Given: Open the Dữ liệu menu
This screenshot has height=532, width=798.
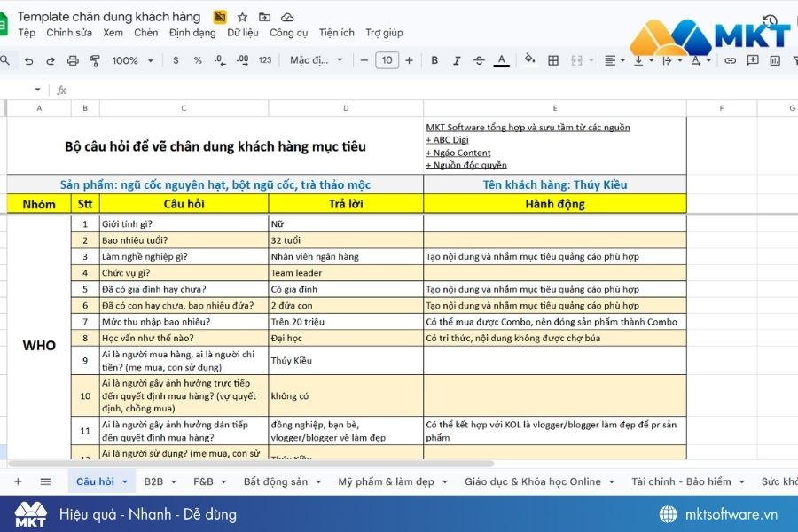Looking at the screenshot, I should [241, 32].
